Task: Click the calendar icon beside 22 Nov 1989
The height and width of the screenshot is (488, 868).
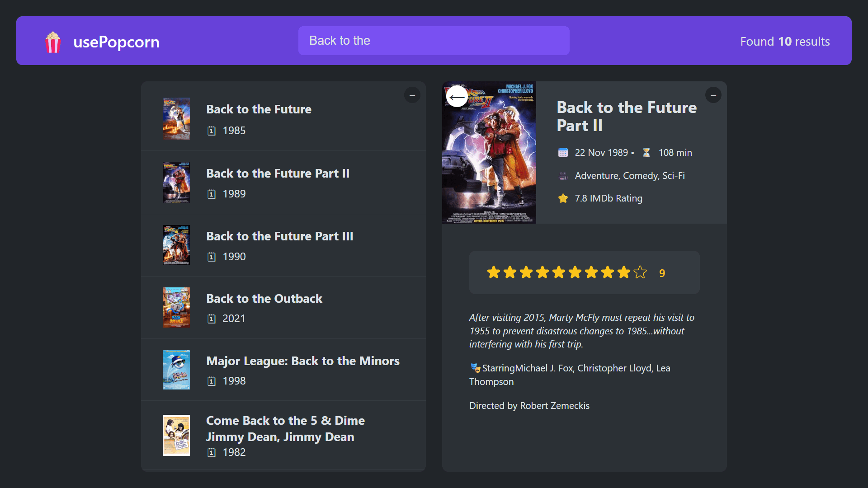Action: (563, 153)
